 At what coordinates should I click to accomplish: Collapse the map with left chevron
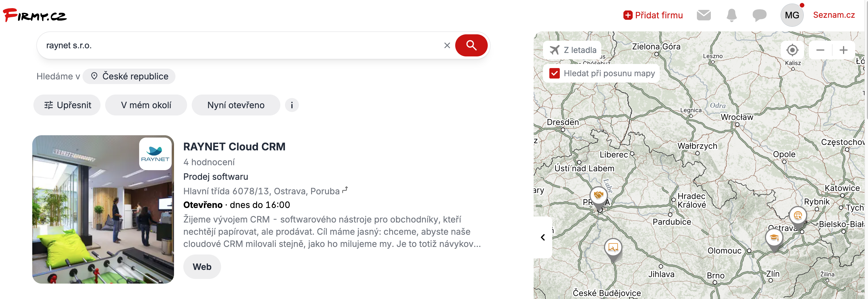(x=543, y=237)
